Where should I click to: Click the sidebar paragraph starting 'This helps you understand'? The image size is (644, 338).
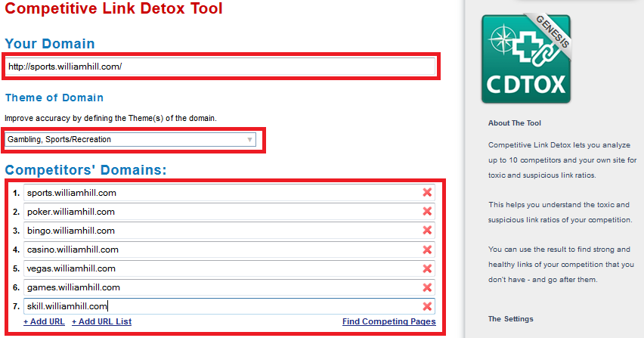click(x=560, y=212)
